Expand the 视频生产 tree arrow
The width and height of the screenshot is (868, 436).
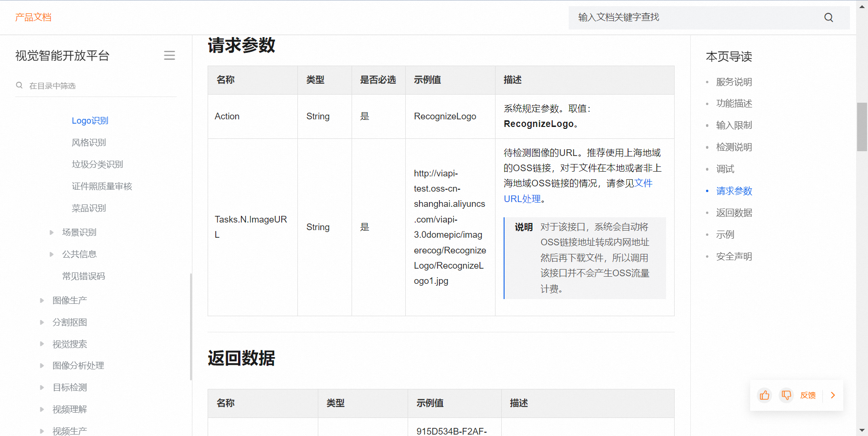tap(42, 431)
